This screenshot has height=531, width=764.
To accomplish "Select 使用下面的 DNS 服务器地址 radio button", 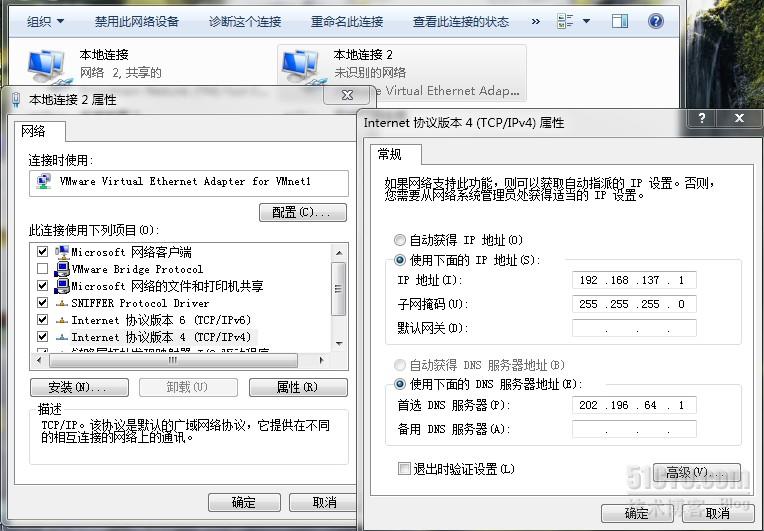I will point(400,384).
